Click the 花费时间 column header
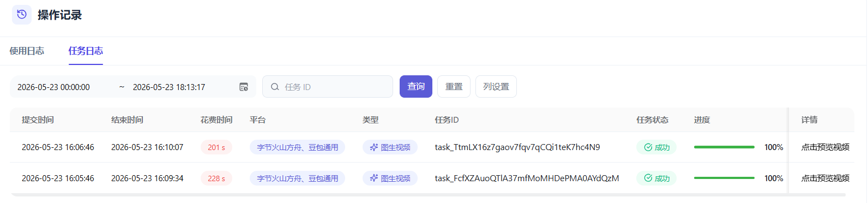The height and width of the screenshot is (203, 868). (x=216, y=120)
